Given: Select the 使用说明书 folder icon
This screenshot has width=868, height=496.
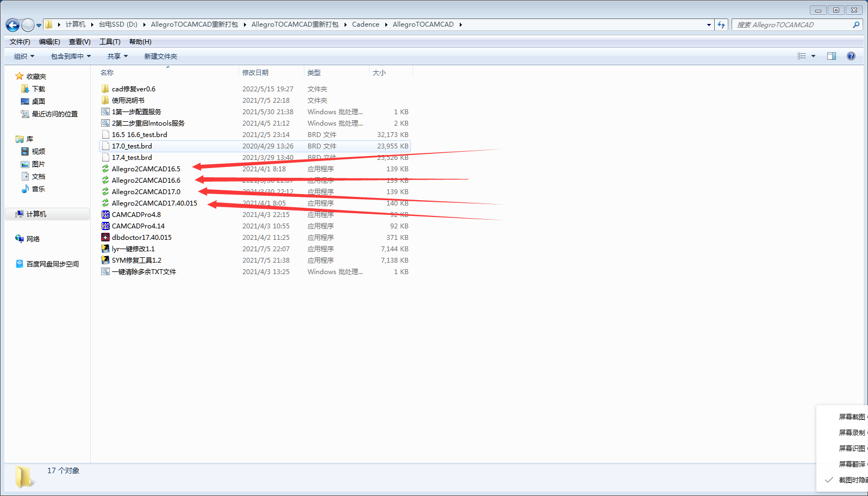Looking at the screenshot, I should pos(105,100).
